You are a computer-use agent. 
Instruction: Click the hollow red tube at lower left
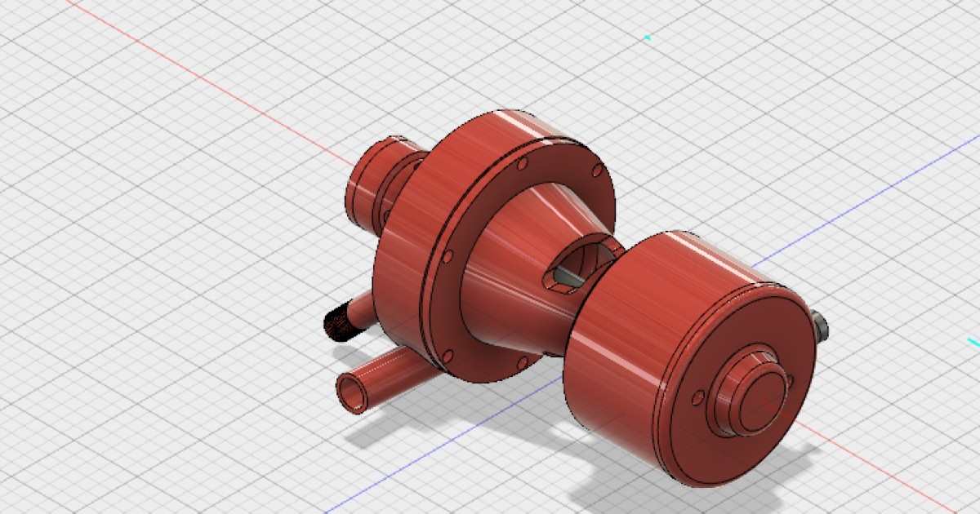[x=384, y=379]
